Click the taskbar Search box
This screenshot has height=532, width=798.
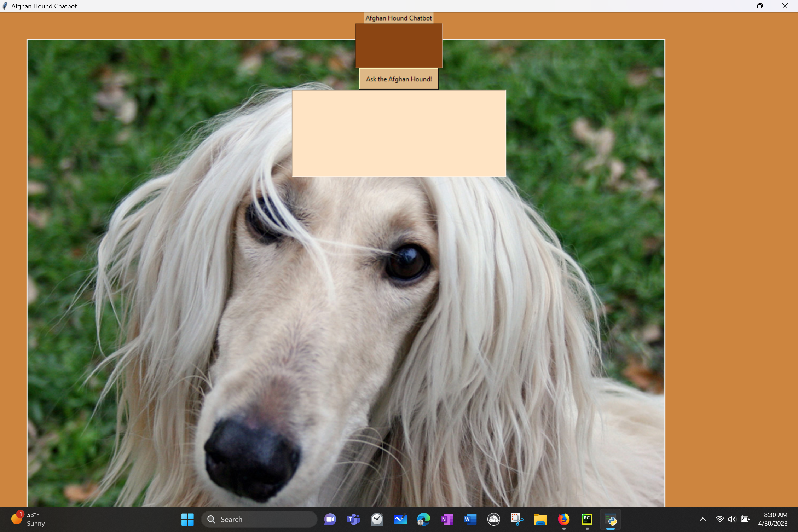coord(259,519)
